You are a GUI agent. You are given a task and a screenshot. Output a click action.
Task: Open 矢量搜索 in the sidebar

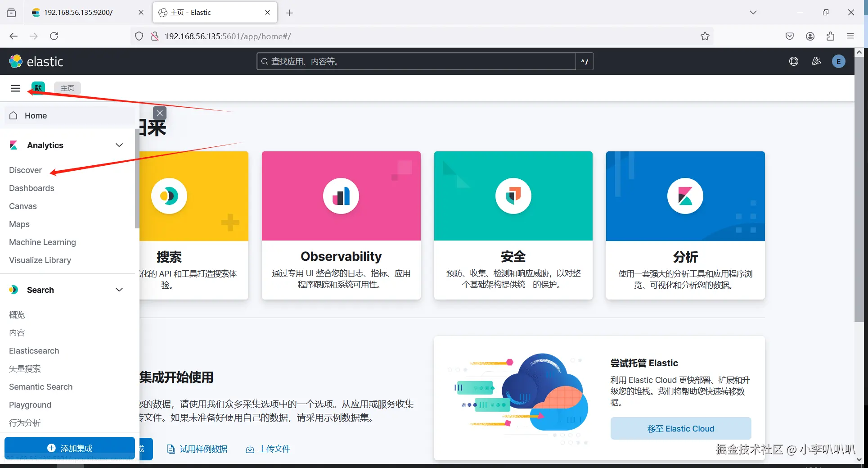click(25, 368)
